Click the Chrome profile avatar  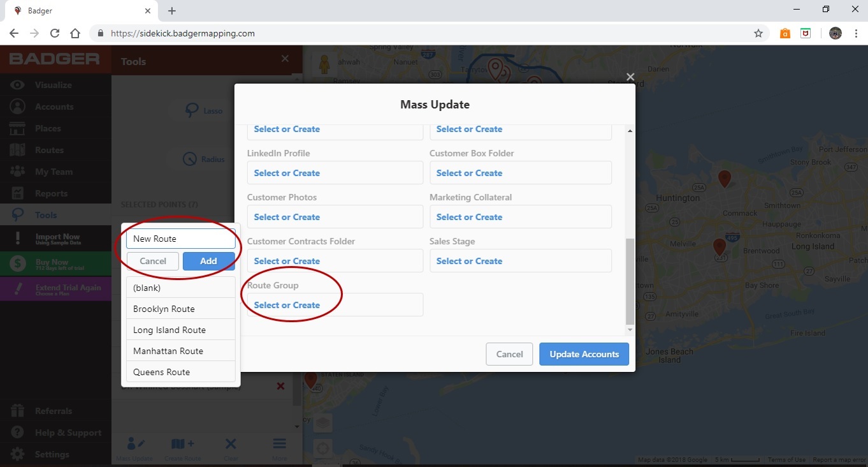[x=835, y=33]
